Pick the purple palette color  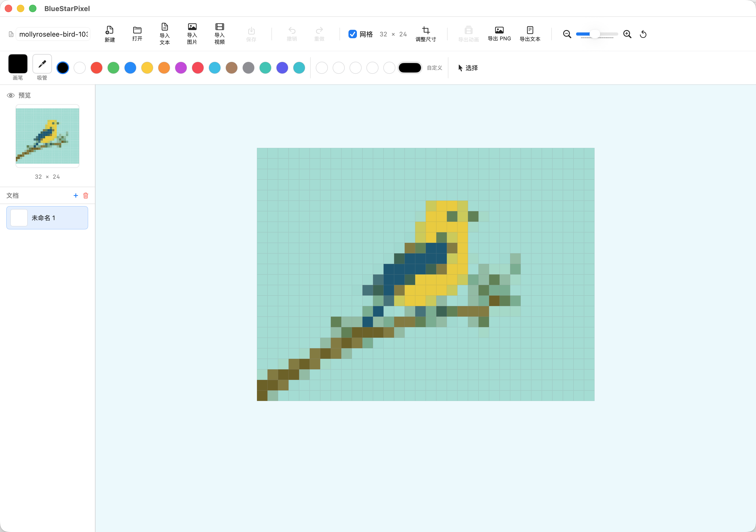(181, 68)
